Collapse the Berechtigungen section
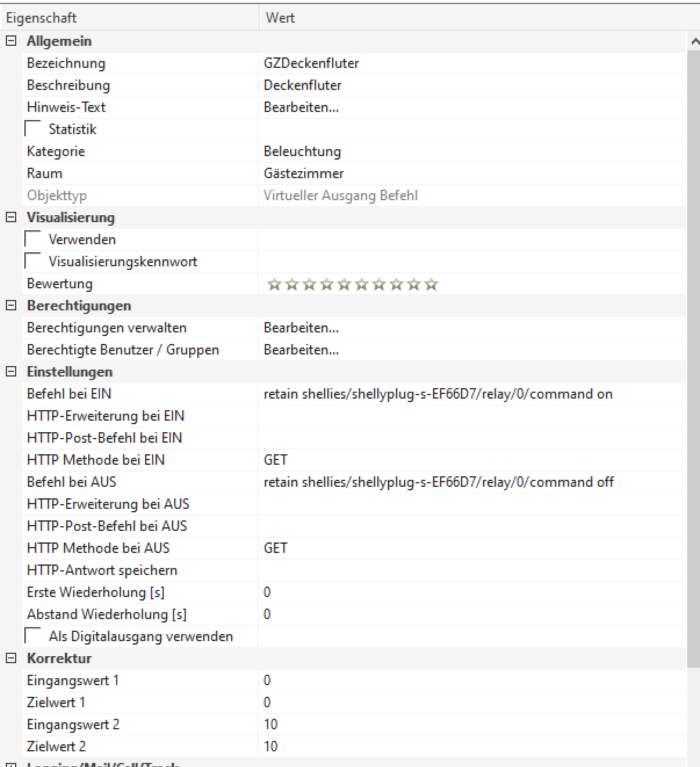The image size is (700, 767). pyautogui.click(x=11, y=306)
